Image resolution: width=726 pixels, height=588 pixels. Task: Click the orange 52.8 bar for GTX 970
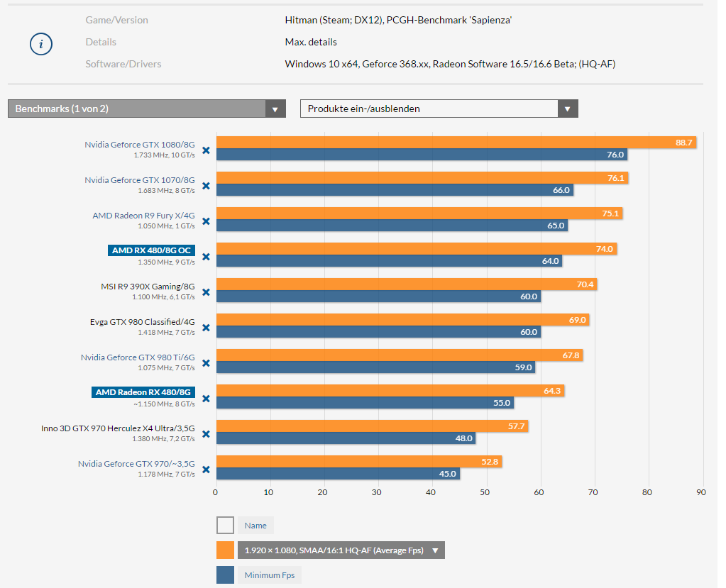[x=359, y=462]
